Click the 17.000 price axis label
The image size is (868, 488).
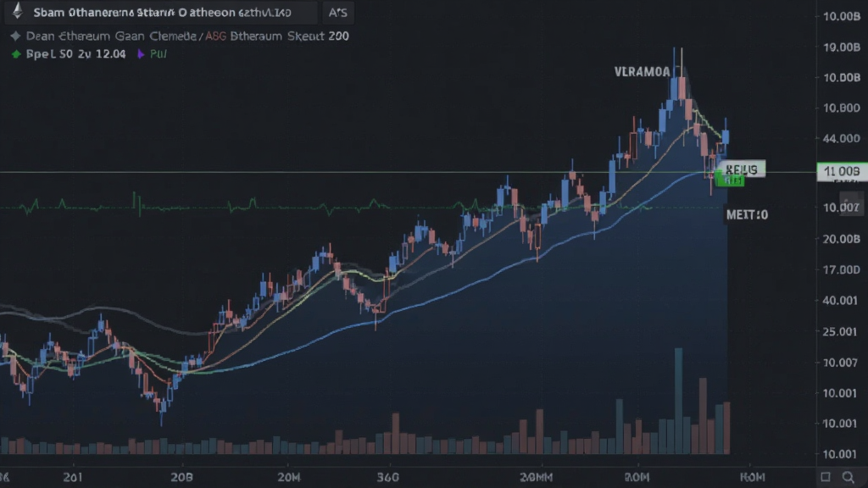[842, 269]
